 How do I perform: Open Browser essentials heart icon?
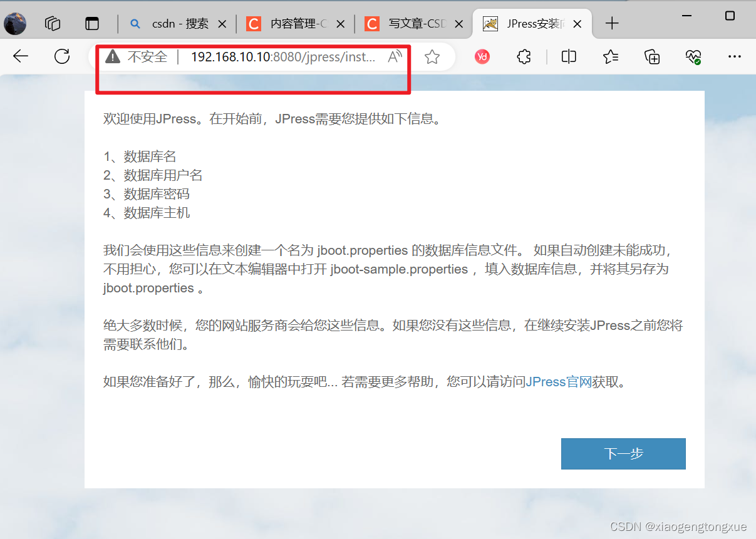tap(693, 56)
